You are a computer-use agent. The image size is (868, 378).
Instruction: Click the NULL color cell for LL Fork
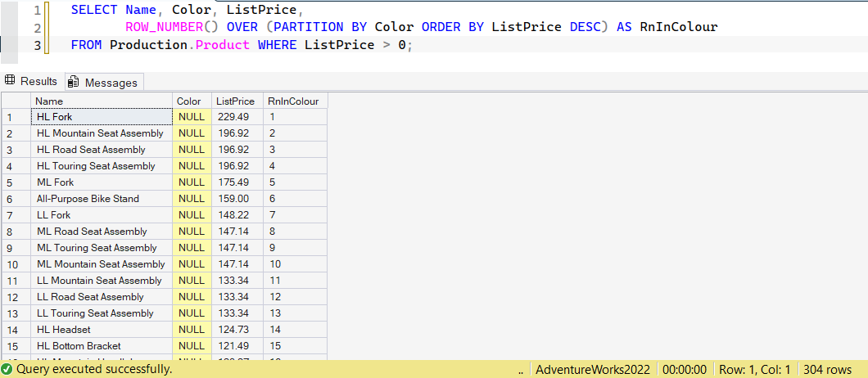192,214
